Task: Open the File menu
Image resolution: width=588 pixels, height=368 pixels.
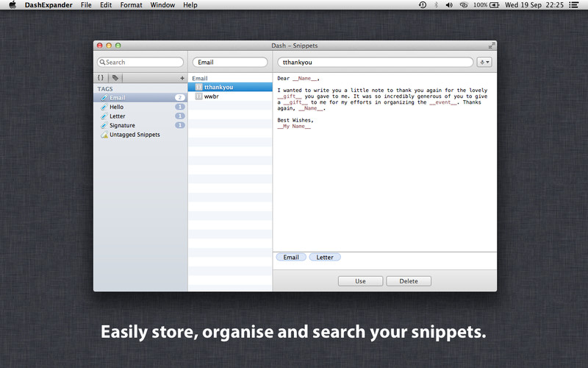Action: 86,5
